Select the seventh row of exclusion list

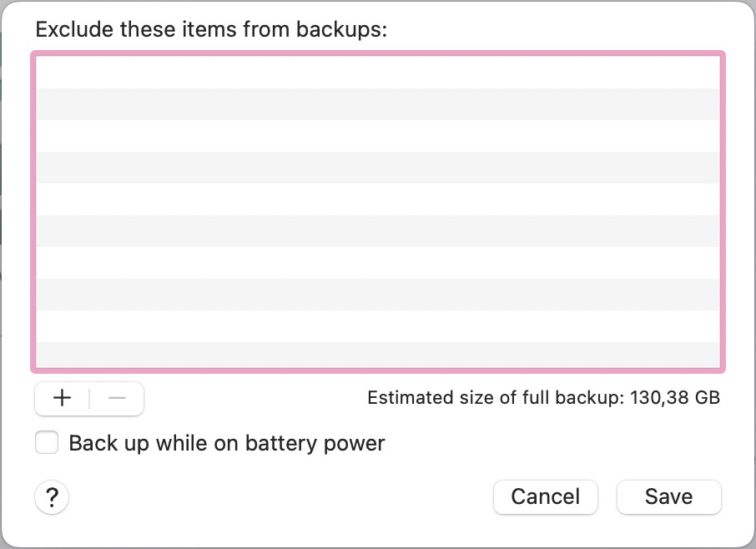point(377,262)
